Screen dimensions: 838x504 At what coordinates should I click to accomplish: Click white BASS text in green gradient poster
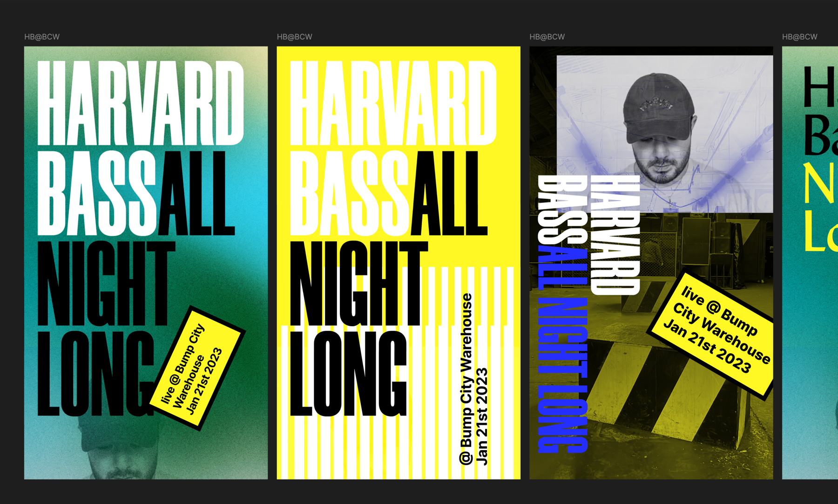click(x=97, y=193)
